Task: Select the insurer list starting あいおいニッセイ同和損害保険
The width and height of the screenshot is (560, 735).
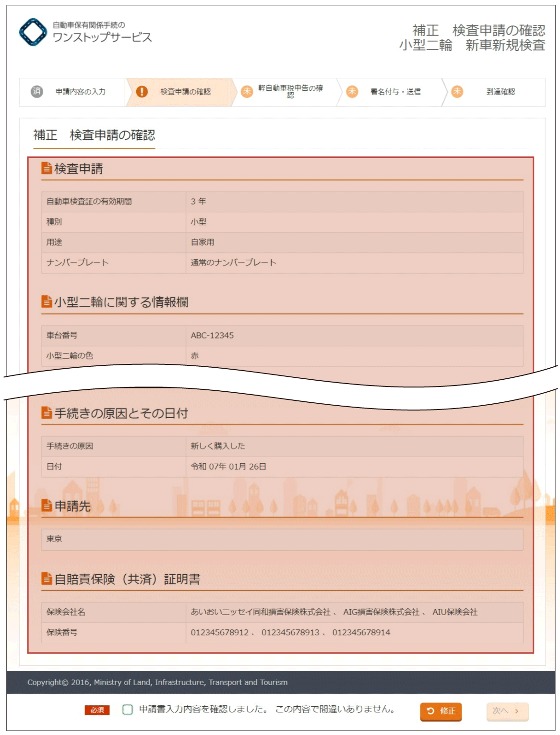Action: 334,612
